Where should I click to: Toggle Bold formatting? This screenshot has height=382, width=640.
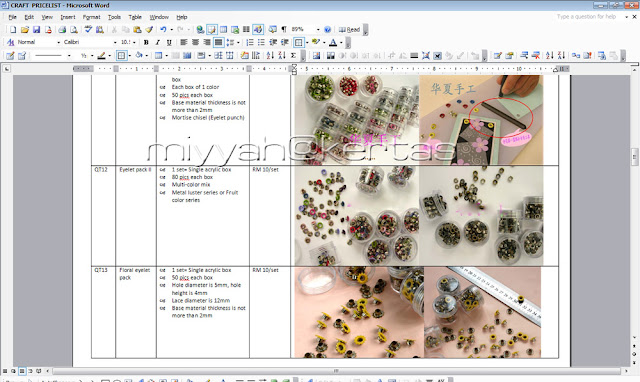tap(146, 42)
